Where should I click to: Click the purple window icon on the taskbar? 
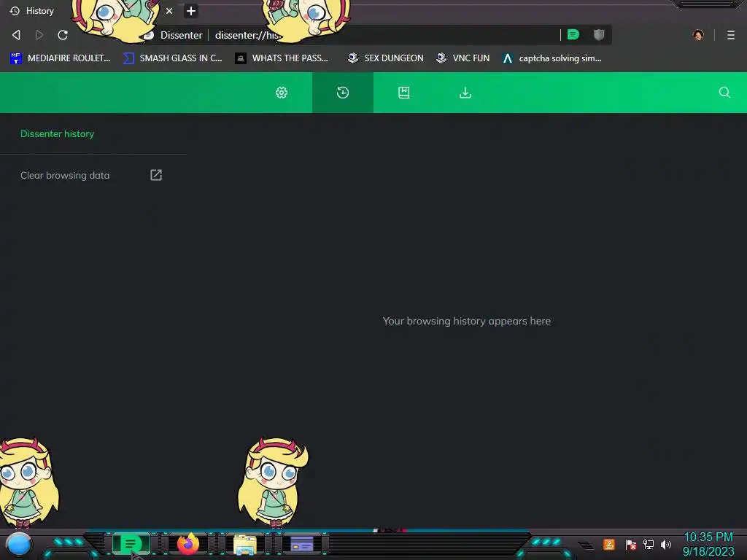pyautogui.click(x=301, y=544)
